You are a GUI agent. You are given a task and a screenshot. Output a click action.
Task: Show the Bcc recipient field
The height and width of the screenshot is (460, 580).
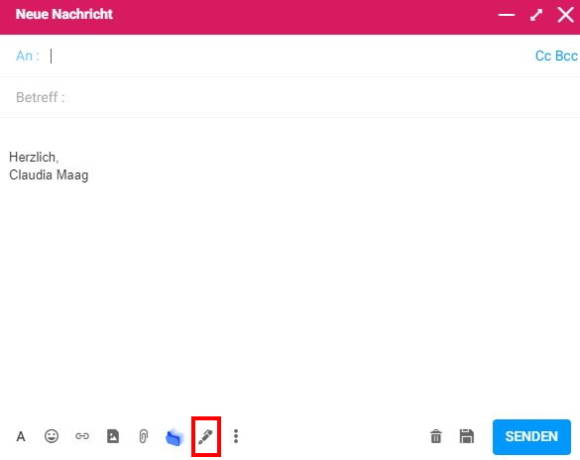pyautogui.click(x=566, y=56)
